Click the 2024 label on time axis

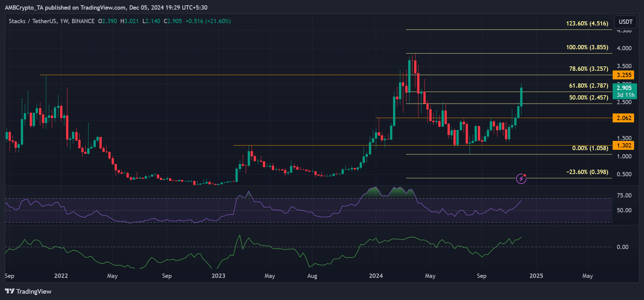pyautogui.click(x=376, y=276)
